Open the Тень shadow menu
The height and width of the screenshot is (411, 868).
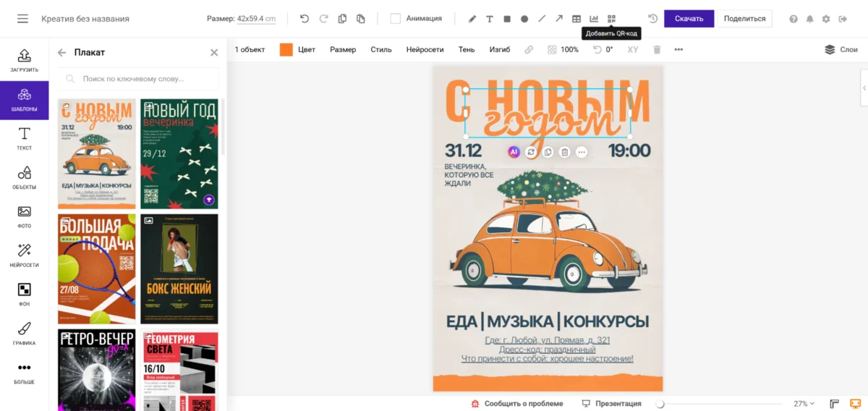(467, 50)
